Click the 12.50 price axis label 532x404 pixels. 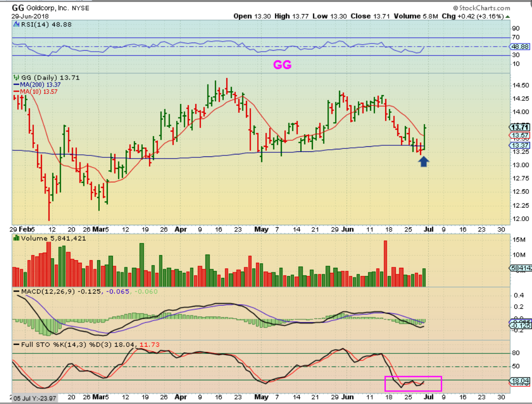(520, 191)
